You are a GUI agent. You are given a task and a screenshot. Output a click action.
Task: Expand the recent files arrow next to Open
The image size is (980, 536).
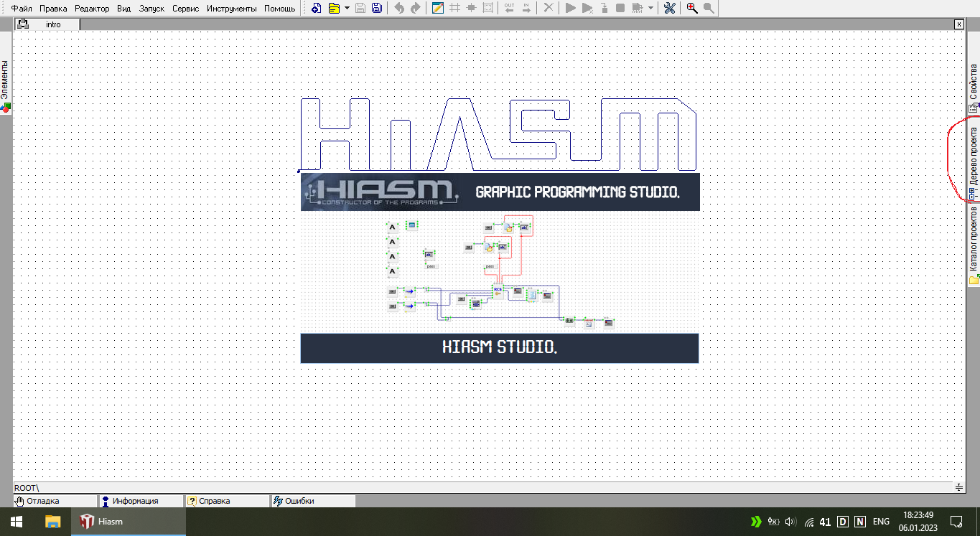pos(347,9)
